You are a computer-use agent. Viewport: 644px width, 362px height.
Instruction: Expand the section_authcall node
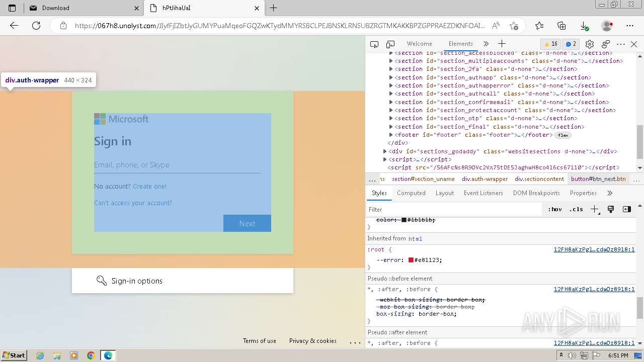[391, 94]
